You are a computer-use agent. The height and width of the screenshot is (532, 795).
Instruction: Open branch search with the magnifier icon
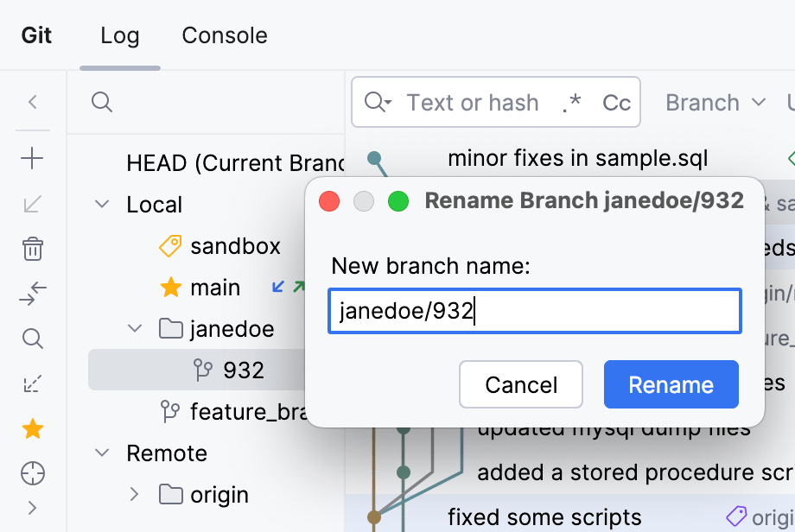coord(32,339)
